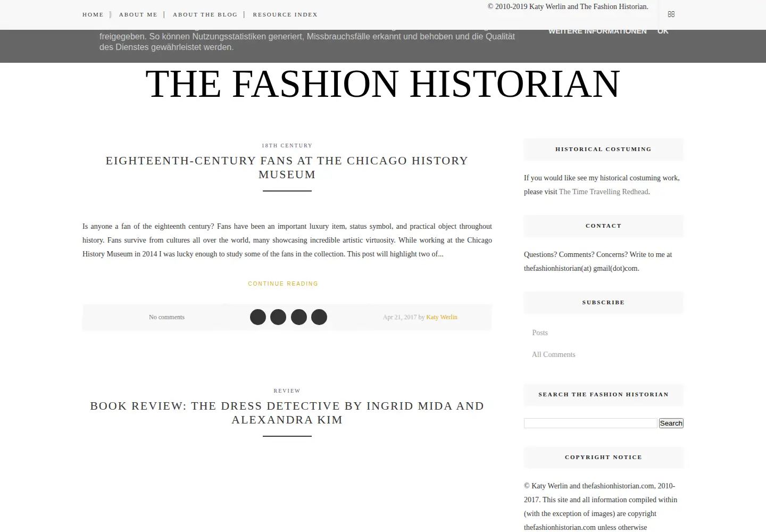Image resolution: width=766 pixels, height=532 pixels.
Task: Click OK on the cookie notice
Action: (663, 31)
